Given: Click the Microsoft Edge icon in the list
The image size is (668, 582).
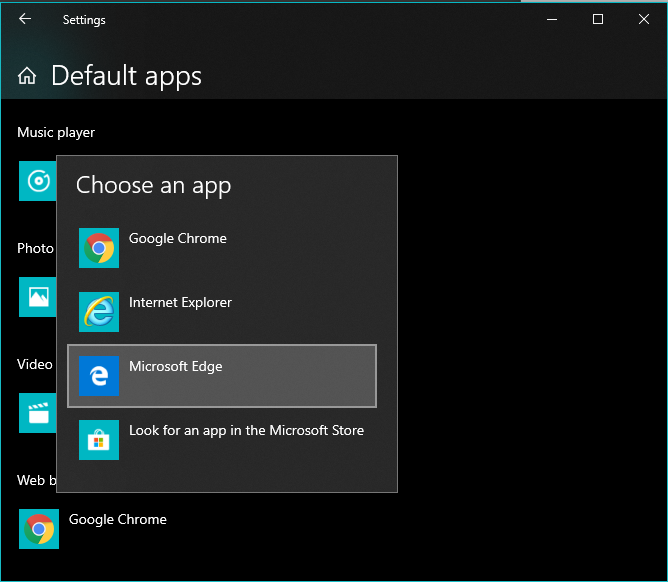Looking at the screenshot, I should (x=99, y=376).
